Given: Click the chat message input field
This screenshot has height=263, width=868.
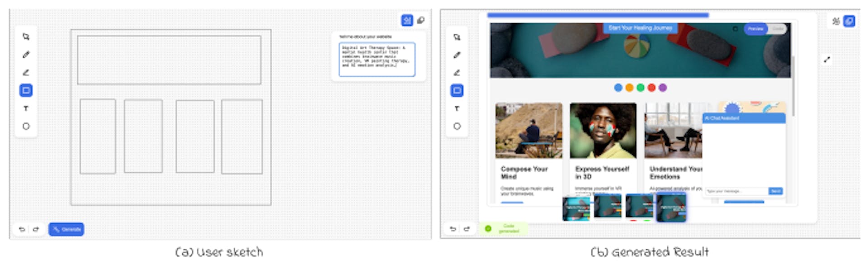Looking at the screenshot, I should (x=737, y=191).
